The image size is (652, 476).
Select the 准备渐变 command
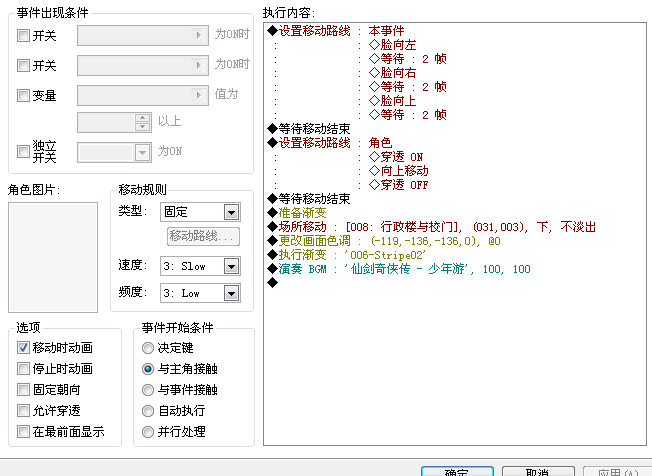297,212
